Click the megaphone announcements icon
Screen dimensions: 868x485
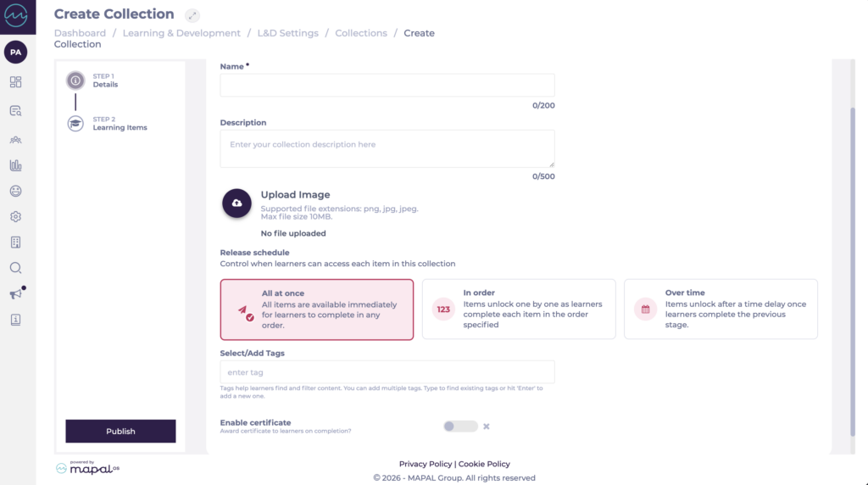tap(16, 293)
